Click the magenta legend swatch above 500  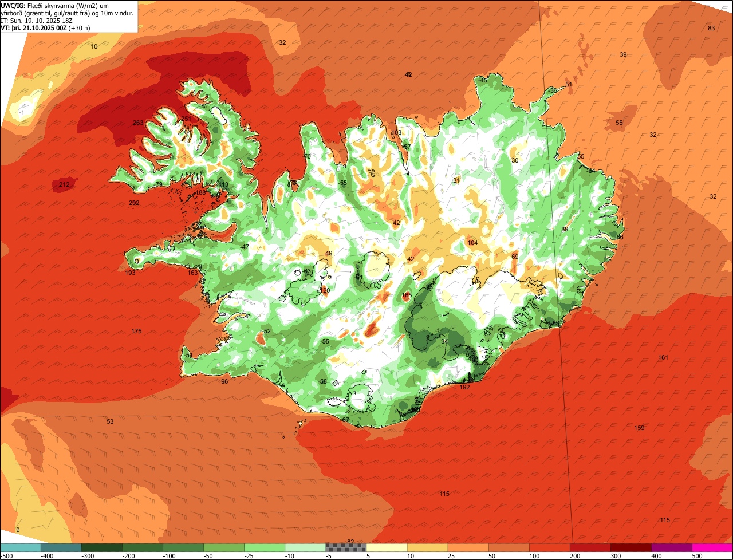[x=712, y=547]
